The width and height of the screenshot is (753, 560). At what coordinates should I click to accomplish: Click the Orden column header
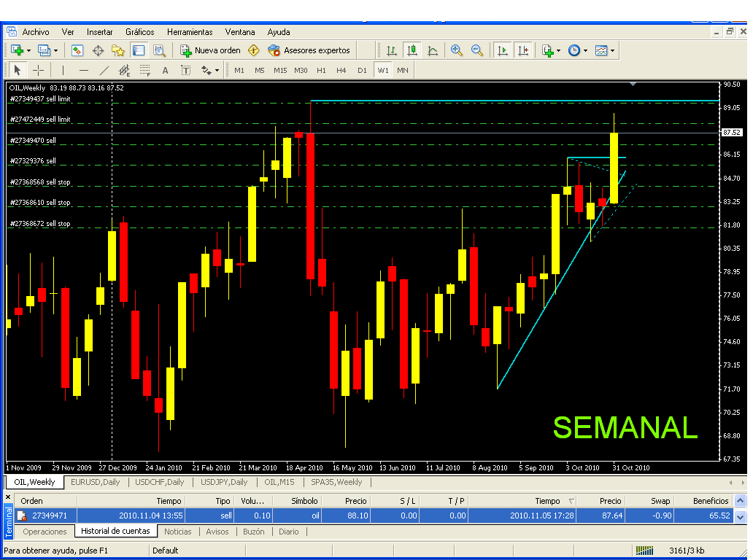click(46, 501)
